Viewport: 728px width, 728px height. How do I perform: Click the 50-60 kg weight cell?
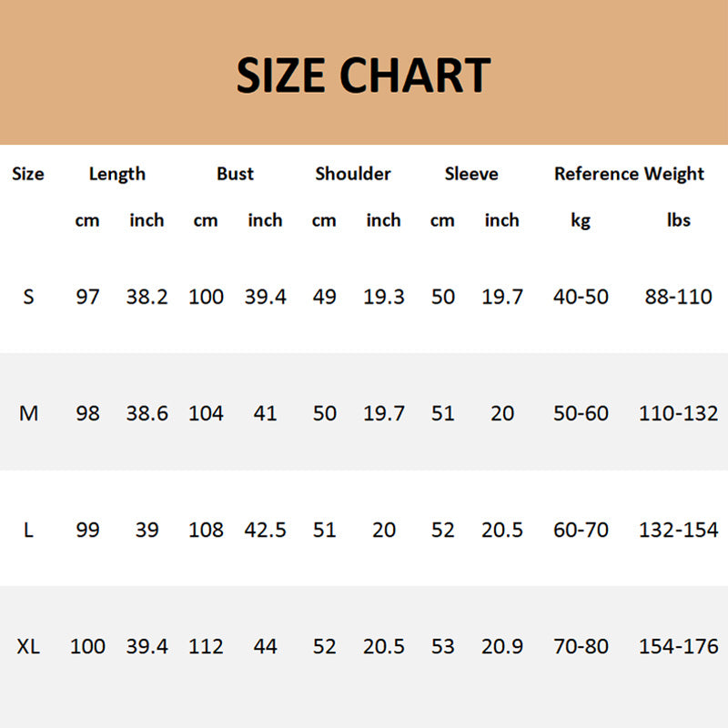point(581,413)
